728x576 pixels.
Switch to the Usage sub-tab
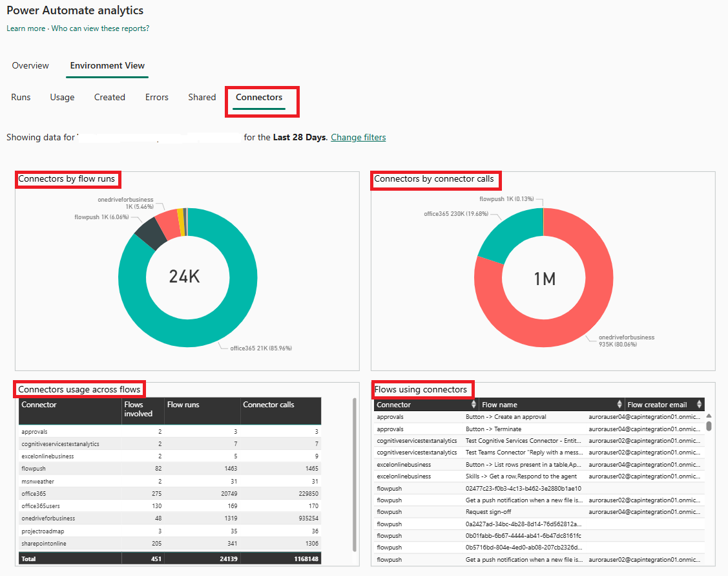click(x=62, y=97)
